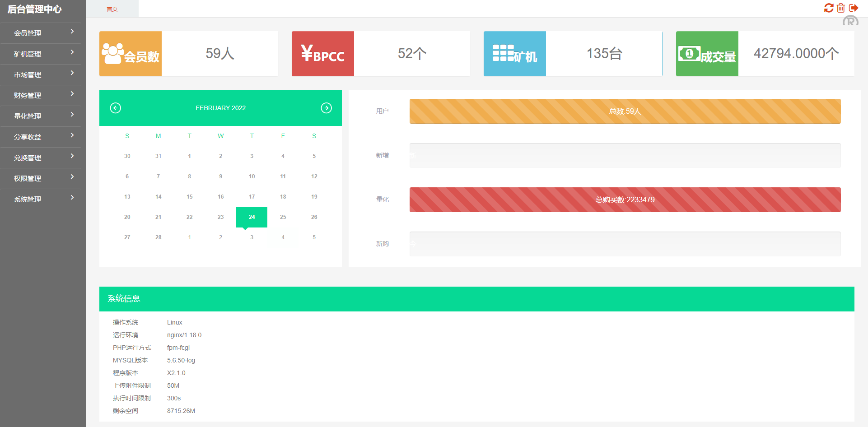Go to next month in calendar
The image size is (868, 427).
tap(326, 108)
